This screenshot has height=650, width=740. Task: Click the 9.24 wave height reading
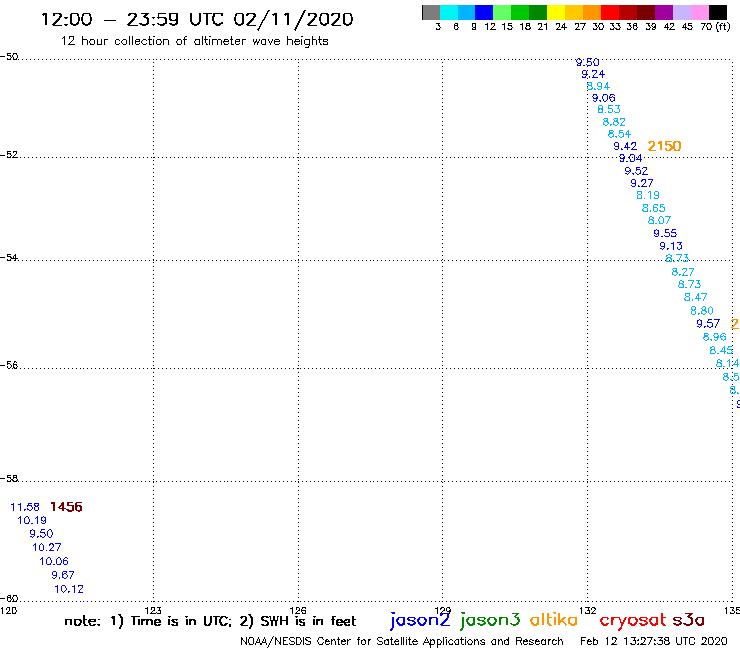click(x=593, y=74)
